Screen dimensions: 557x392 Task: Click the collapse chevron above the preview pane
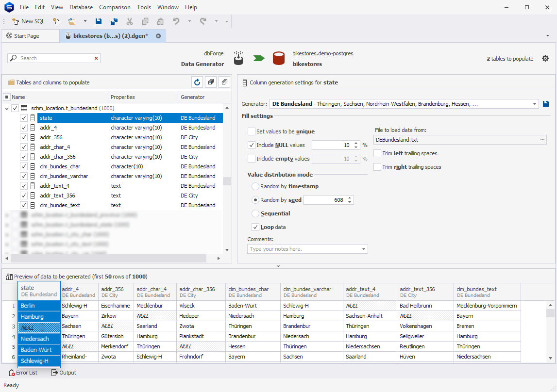(278, 266)
